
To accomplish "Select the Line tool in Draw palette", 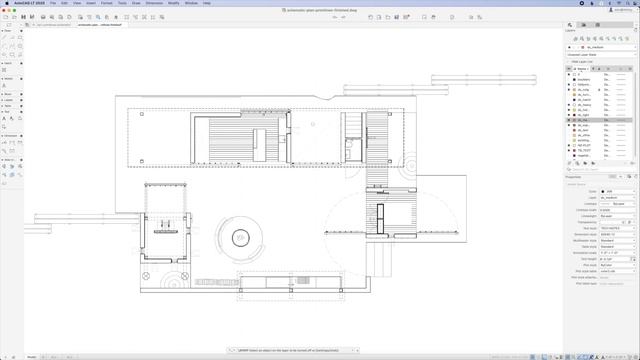I will point(4,38).
